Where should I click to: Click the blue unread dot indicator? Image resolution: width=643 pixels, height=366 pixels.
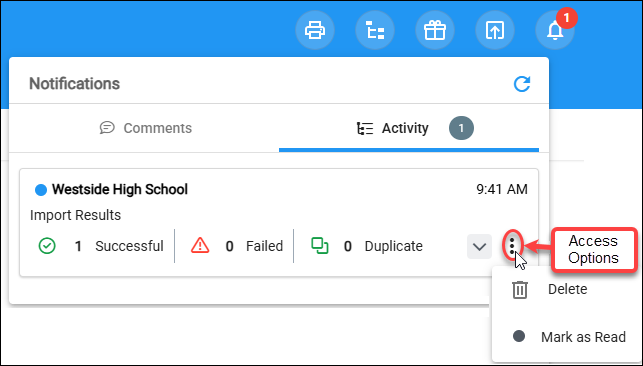point(41,190)
